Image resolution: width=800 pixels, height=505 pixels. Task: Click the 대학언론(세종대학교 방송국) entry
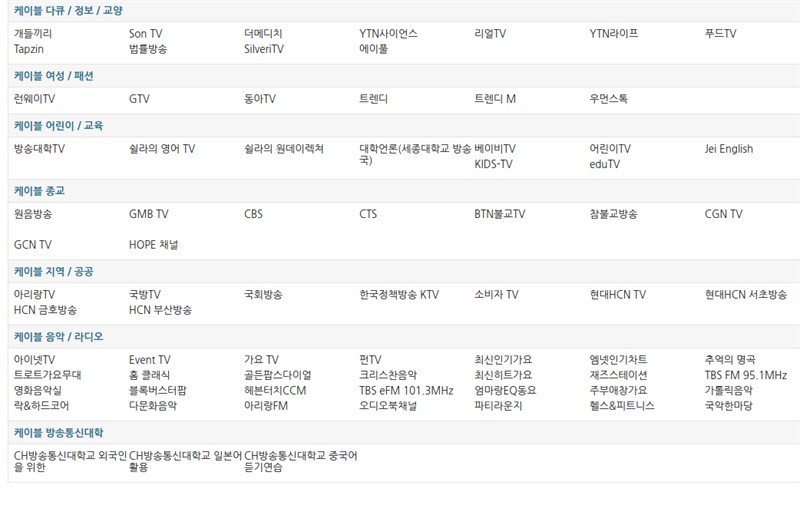[415, 154]
